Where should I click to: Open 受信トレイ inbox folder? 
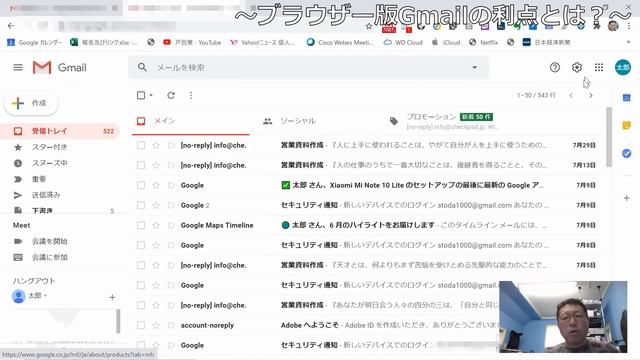(60, 131)
